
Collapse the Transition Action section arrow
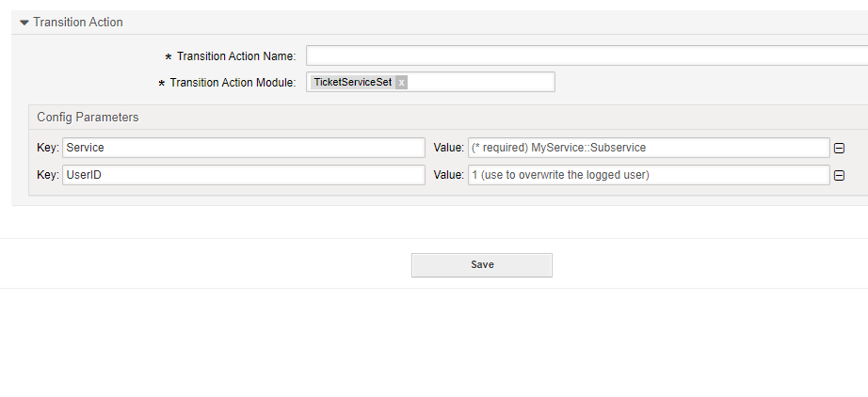24,23
